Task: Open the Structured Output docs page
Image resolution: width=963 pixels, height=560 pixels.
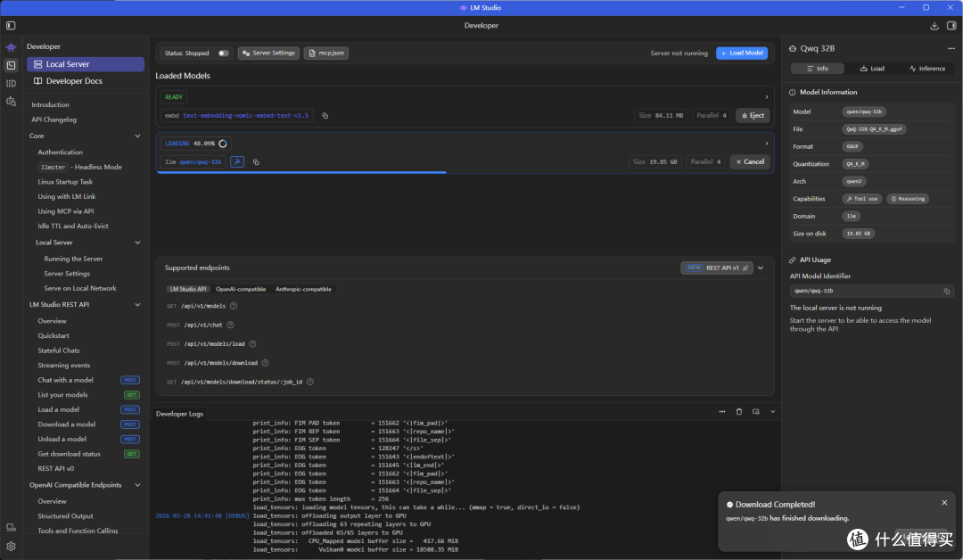Action: pos(66,516)
